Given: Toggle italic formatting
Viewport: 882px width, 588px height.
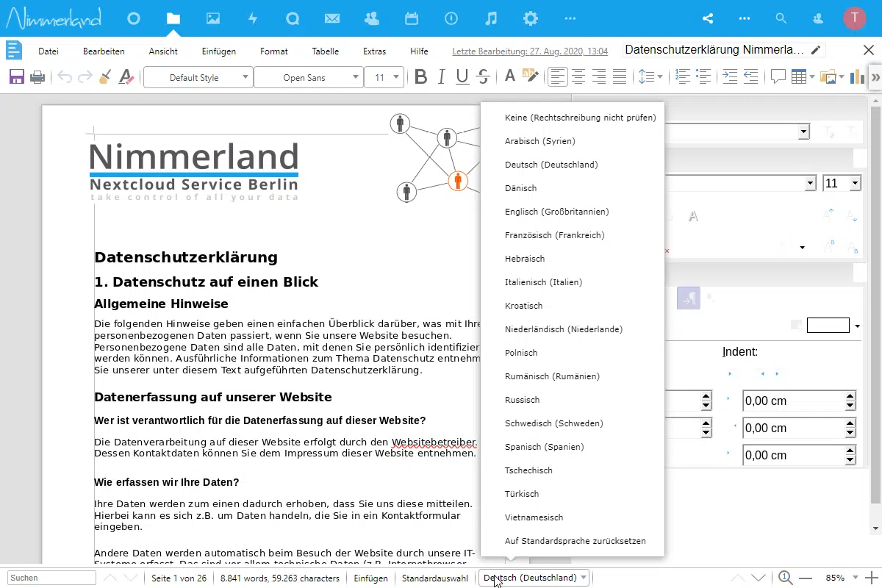Looking at the screenshot, I should pos(442,76).
